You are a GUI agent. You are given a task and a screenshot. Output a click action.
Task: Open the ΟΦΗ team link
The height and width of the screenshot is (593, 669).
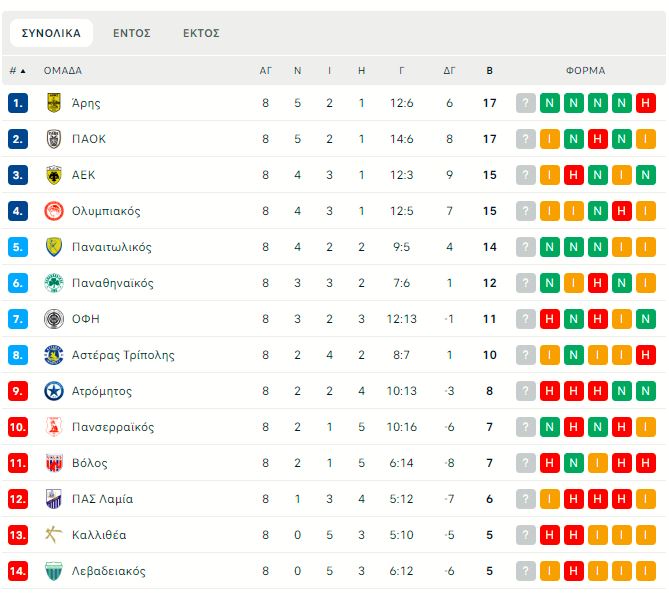[85, 319]
